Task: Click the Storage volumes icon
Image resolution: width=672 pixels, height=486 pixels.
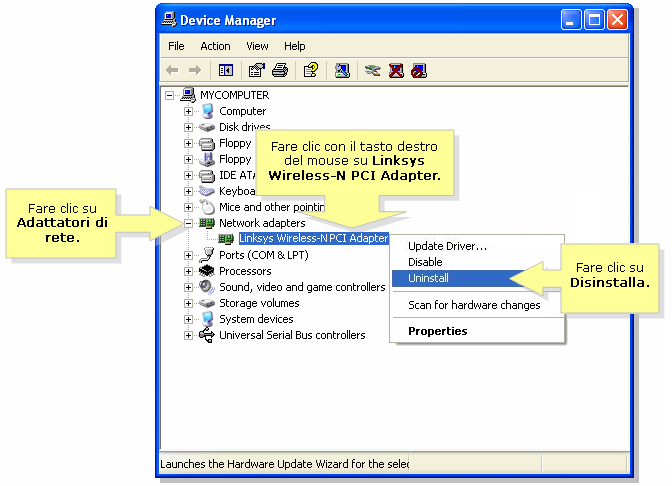Action: [207, 303]
